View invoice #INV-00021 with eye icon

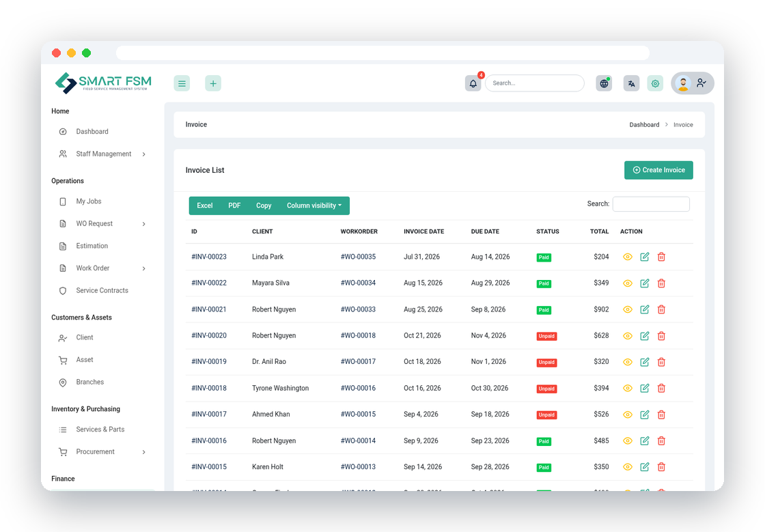628,309
